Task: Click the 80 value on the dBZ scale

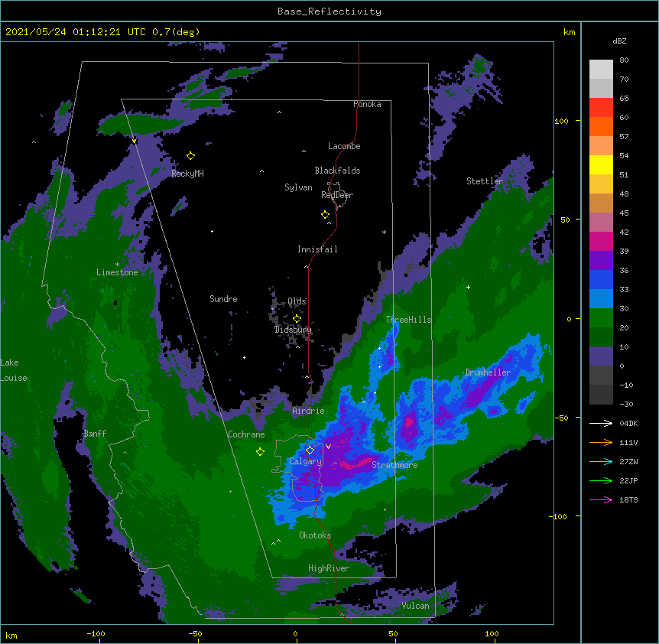Action: [x=624, y=60]
